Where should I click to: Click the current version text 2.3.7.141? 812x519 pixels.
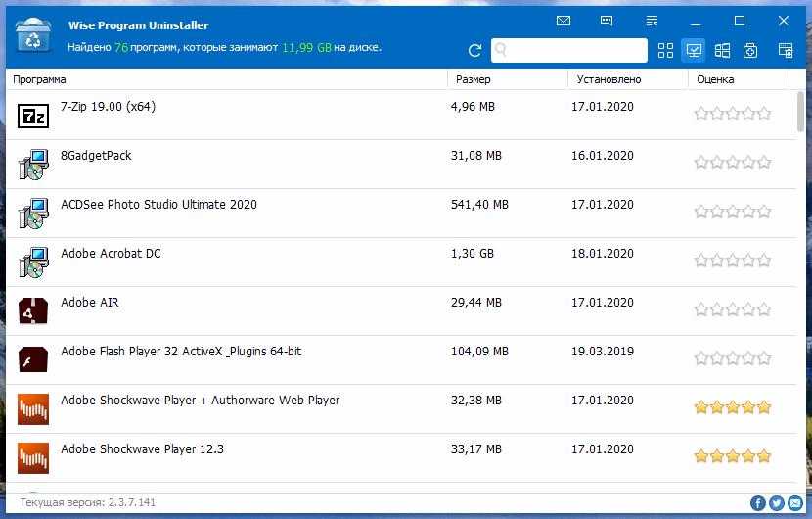pyautogui.click(x=87, y=502)
